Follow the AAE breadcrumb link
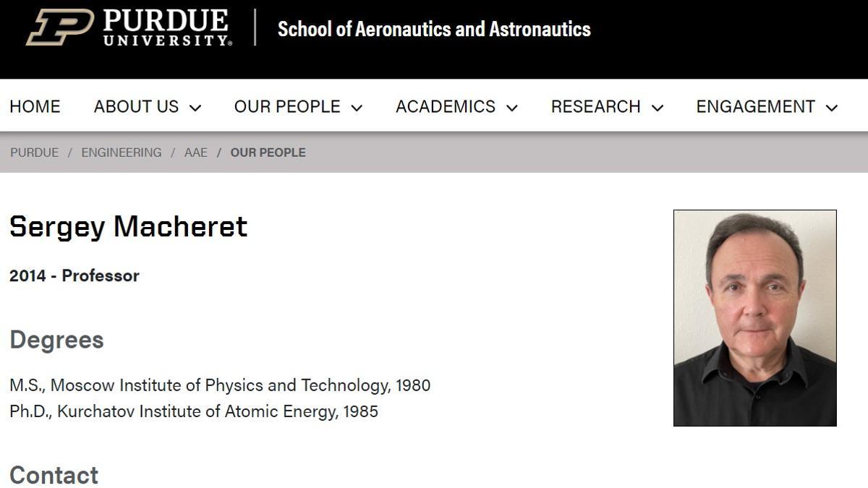 196,153
